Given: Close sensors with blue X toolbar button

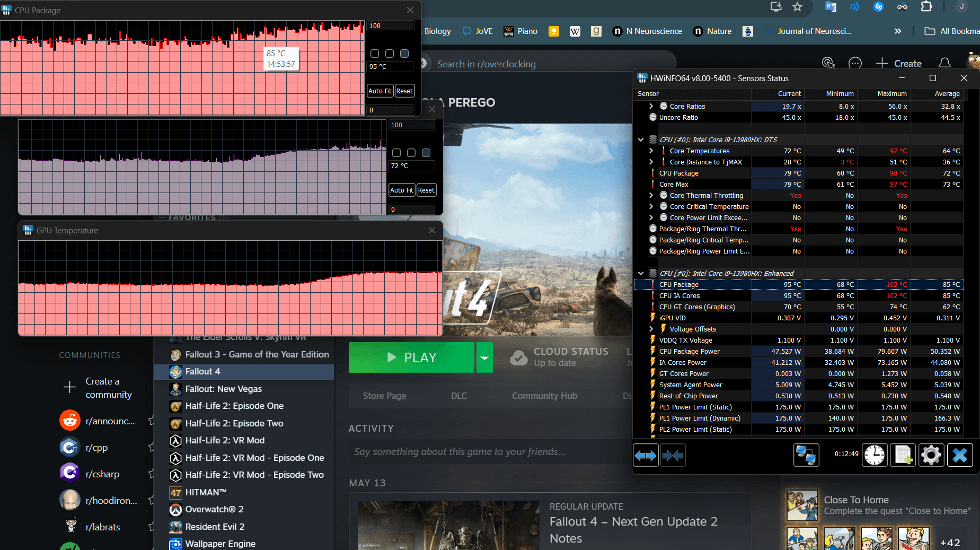Looking at the screenshot, I should (960, 455).
